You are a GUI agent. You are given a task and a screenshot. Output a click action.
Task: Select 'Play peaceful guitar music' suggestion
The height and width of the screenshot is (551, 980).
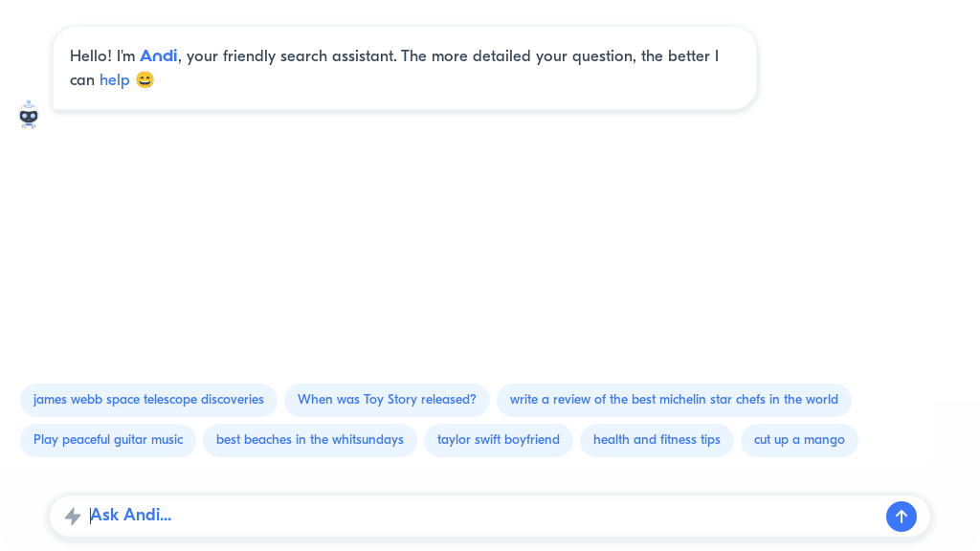pyautogui.click(x=107, y=440)
